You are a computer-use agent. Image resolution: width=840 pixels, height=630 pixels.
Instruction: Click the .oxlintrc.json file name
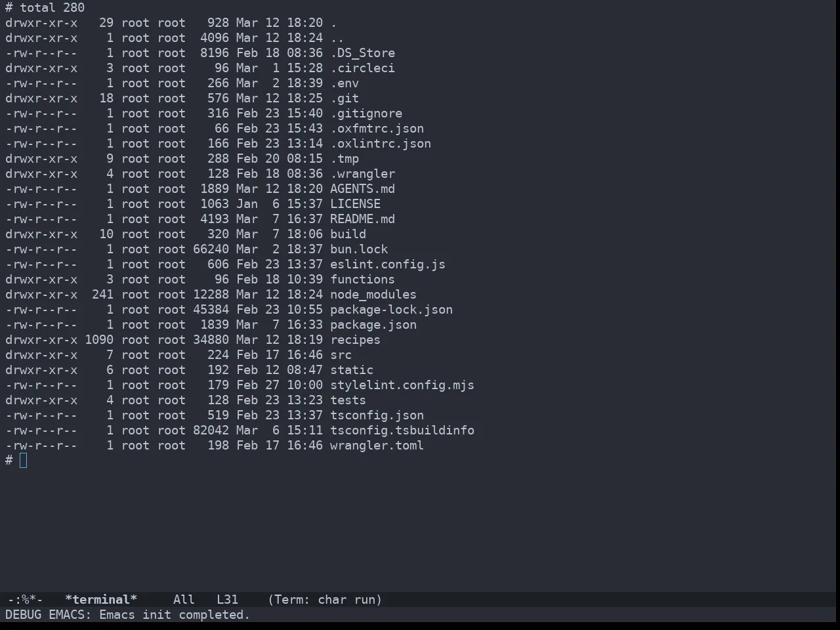click(x=381, y=144)
